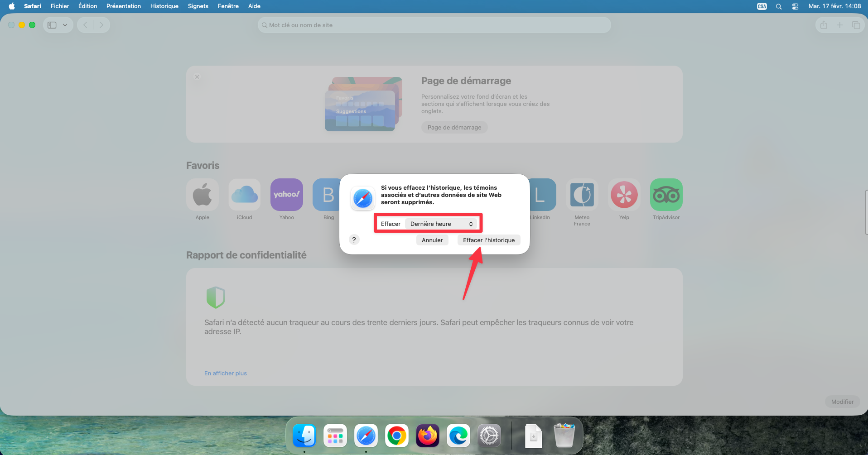Open Spotlight search in menu bar

click(x=779, y=6)
